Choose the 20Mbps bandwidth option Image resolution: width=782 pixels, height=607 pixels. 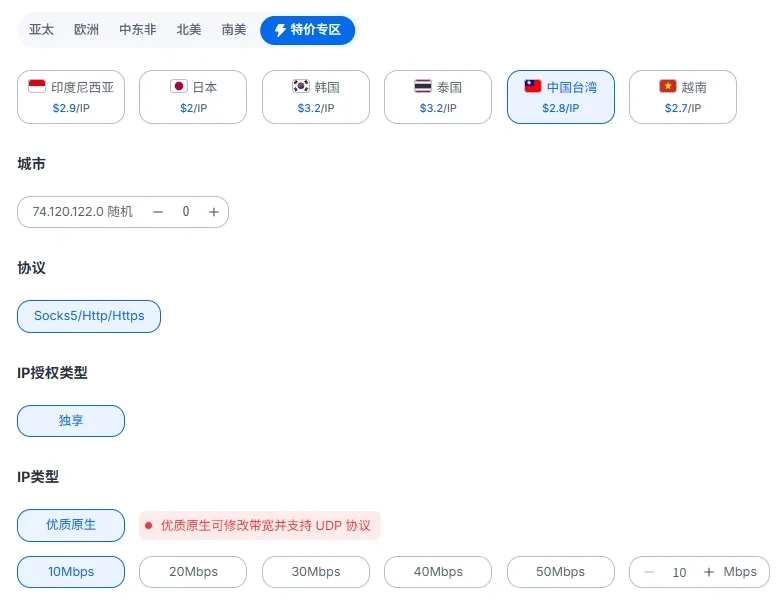193,572
